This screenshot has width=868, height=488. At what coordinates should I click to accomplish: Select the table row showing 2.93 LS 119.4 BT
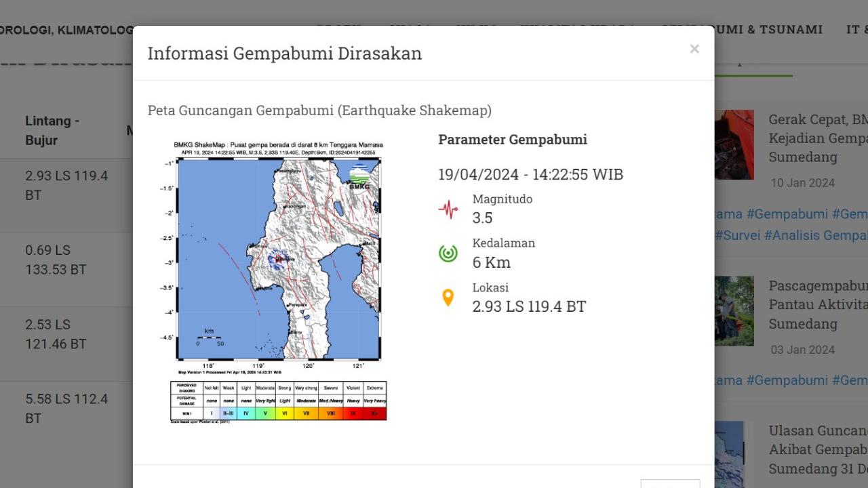[x=66, y=185]
